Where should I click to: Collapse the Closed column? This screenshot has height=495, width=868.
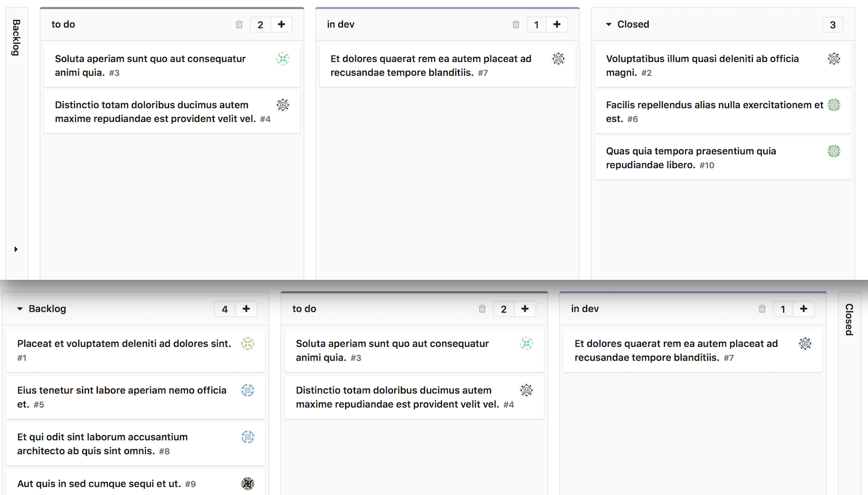(x=608, y=24)
